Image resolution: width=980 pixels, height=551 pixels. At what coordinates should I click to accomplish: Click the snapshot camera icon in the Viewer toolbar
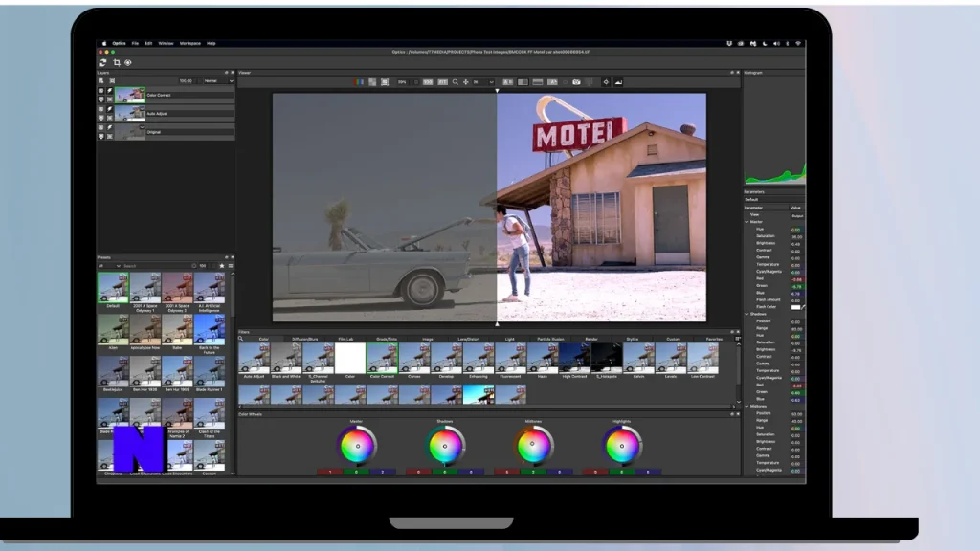pyautogui.click(x=576, y=82)
